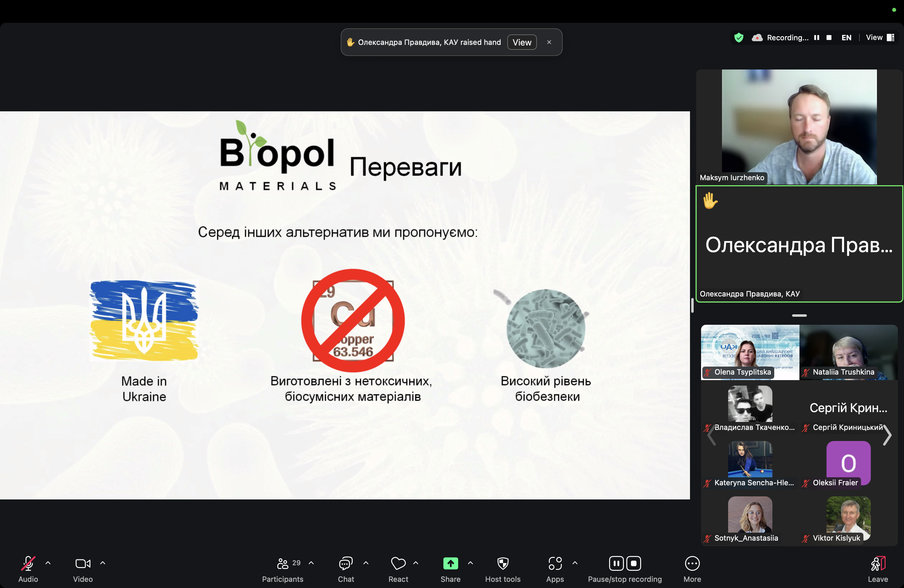Go to next gallery page arrow
The height and width of the screenshot is (588, 904).
point(887,435)
